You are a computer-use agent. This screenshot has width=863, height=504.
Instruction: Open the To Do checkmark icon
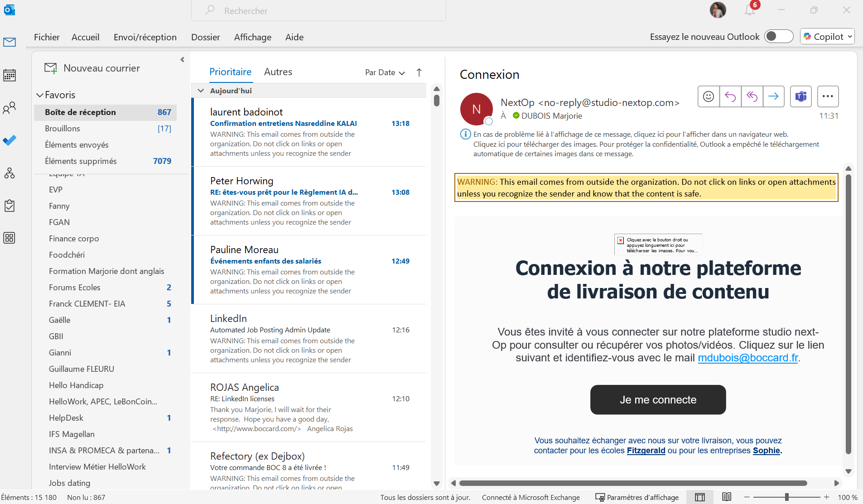click(x=10, y=140)
